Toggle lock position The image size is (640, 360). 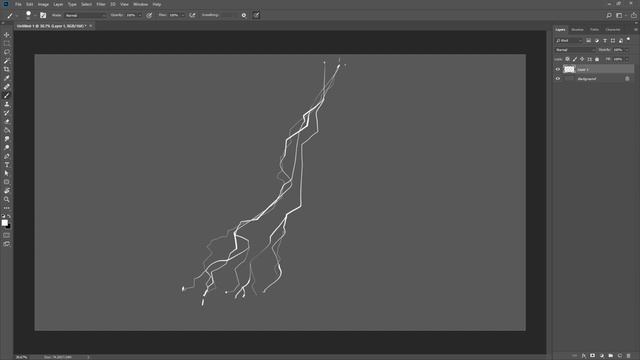[582, 59]
